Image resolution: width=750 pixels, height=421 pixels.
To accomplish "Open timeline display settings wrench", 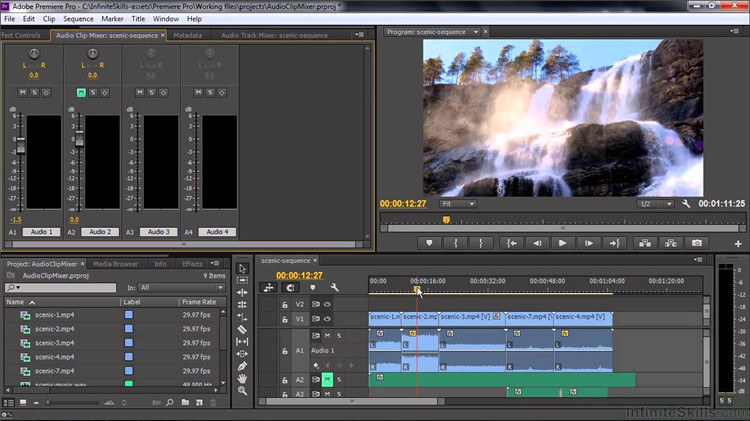I will tap(334, 287).
